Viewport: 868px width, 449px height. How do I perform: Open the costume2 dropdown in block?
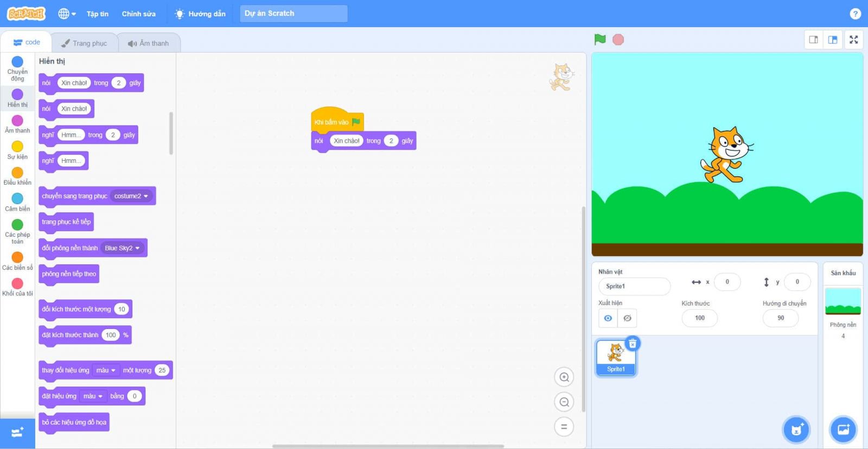pyautogui.click(x=131, y=196)
